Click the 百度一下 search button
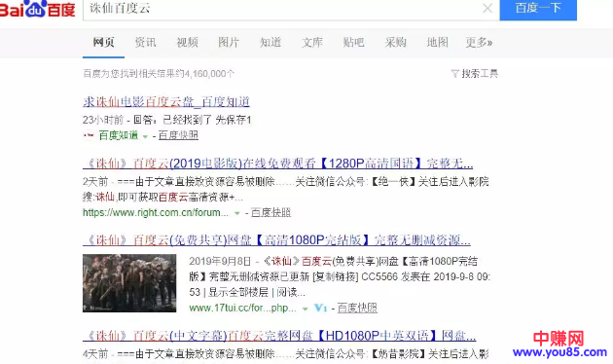This screenshot has width=613, height=364. tap(538, 9)
